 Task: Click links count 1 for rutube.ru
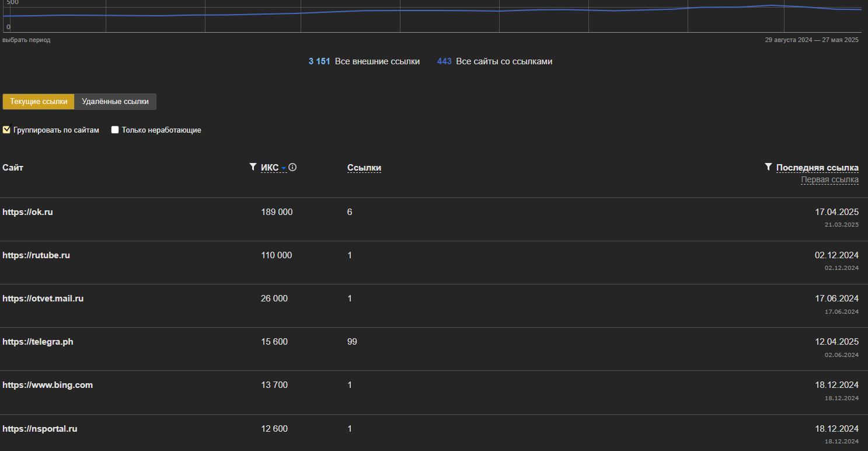(x=350, y=255)
